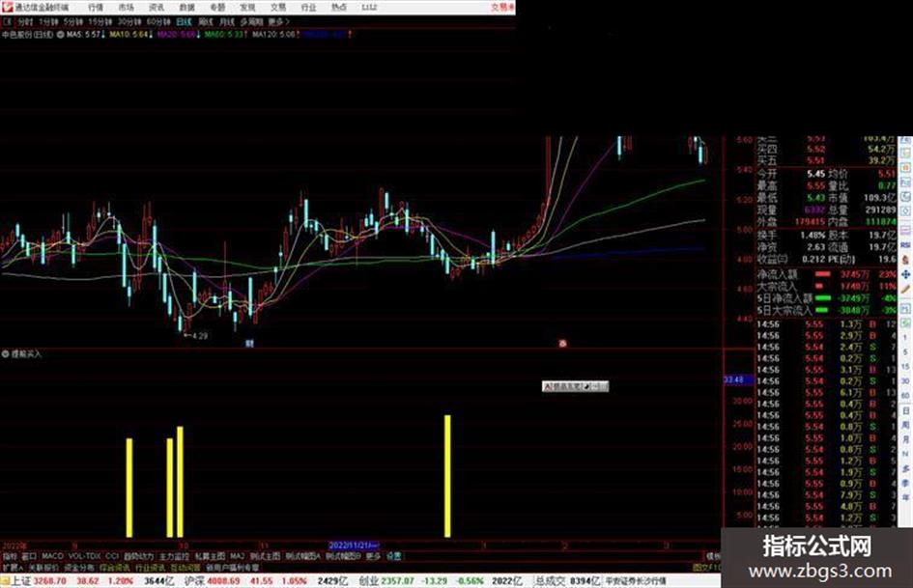Click the RSI icon in right sidebar
Viewport: 913px width, 588px height.
[x=905, y=245]
